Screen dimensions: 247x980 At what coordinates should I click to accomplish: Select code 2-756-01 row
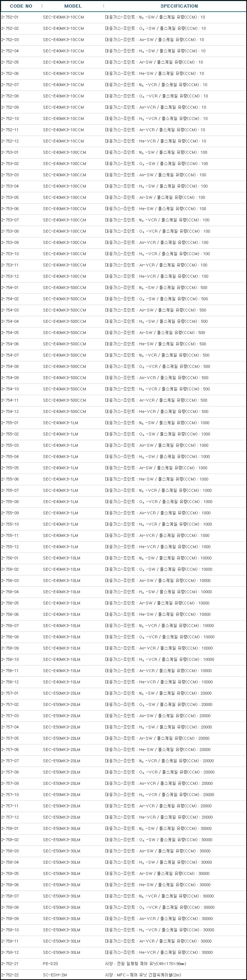tap(123, 558)
